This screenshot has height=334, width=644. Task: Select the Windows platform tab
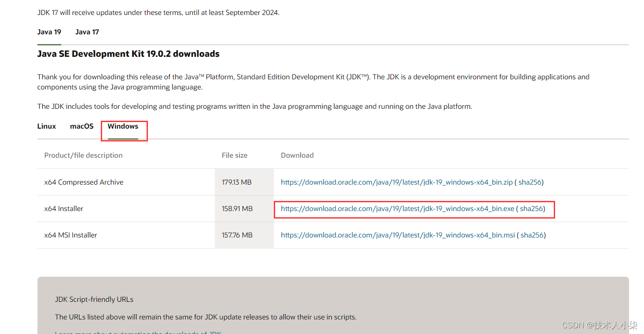123,126
